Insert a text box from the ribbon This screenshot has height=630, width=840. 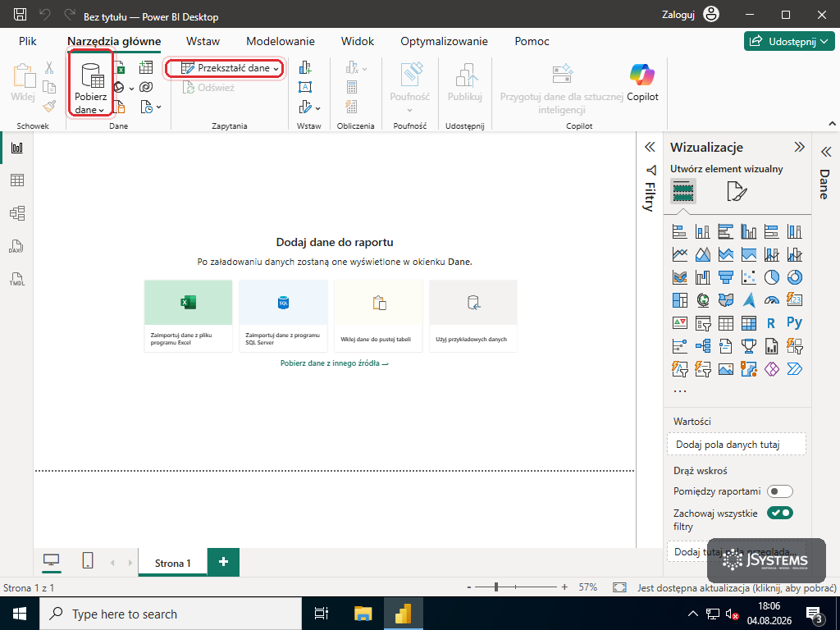[305, 87]
